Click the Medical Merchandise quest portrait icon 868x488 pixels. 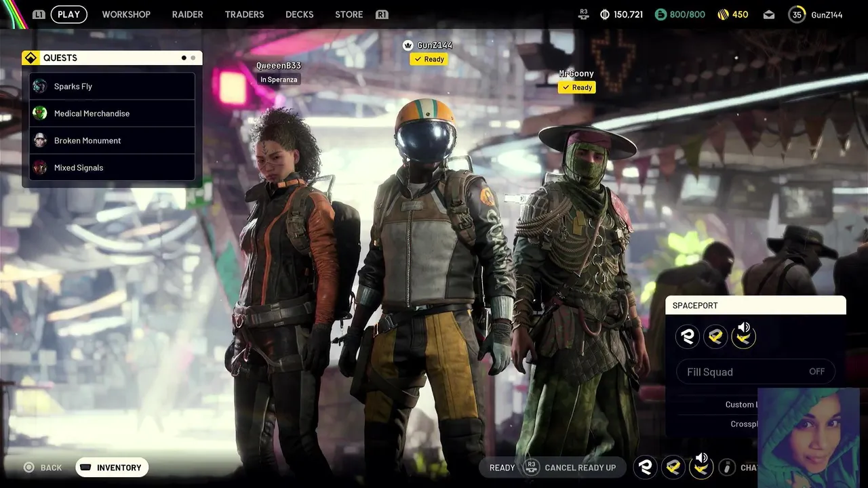point(40,113)
